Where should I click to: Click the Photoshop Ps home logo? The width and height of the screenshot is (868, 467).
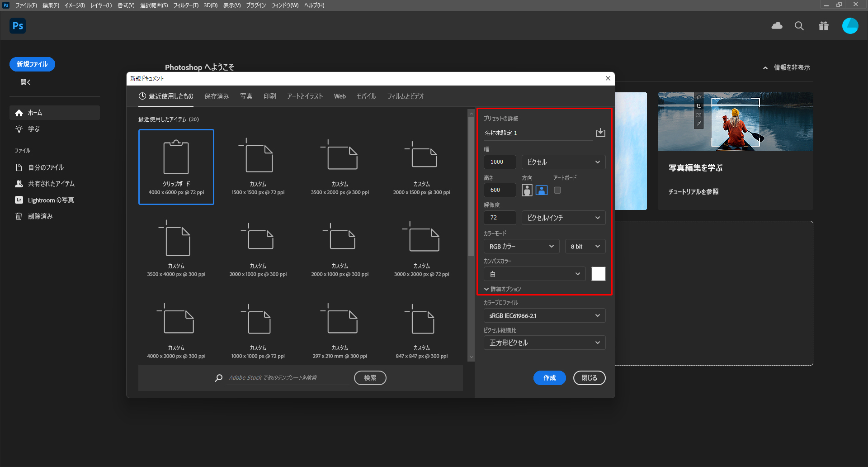pos(18,26)
